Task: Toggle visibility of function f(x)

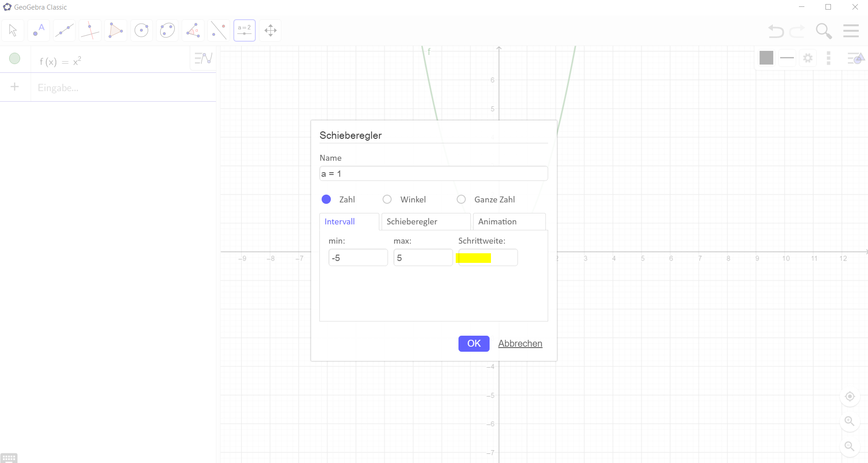Action: [x=15, y=59]
